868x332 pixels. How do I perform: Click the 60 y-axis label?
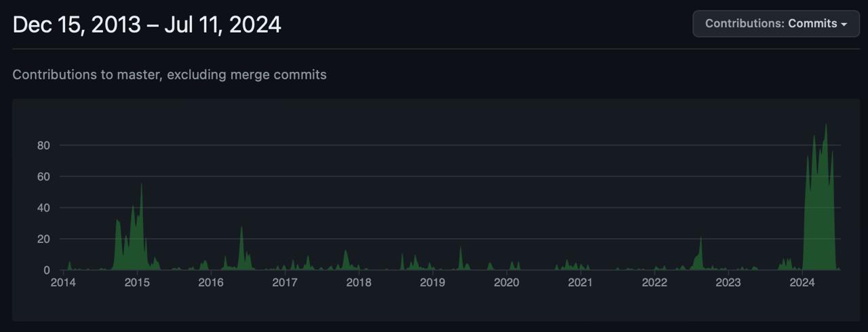click(43, 177)
